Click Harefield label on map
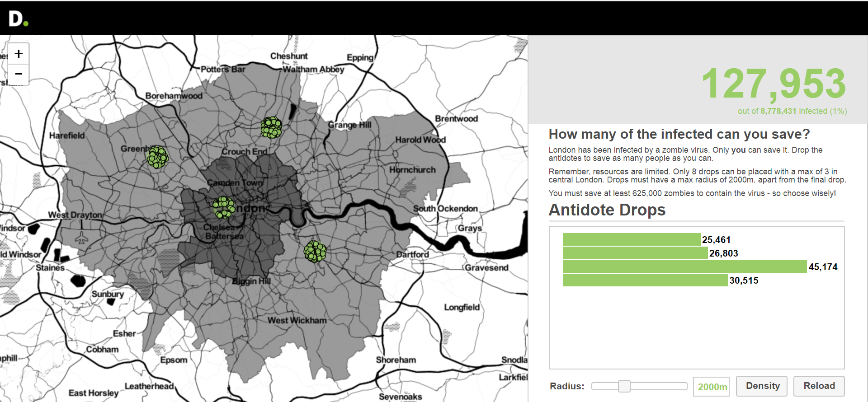 pos(67,136)
